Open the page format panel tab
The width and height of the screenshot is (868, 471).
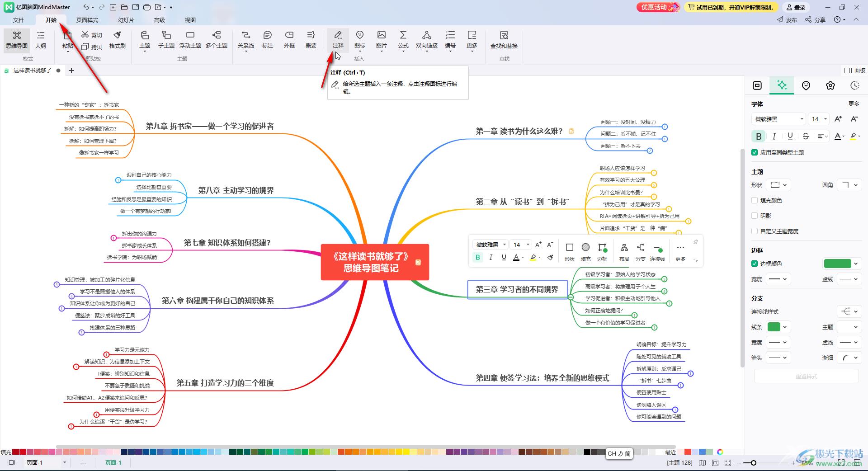click(757, 85)
